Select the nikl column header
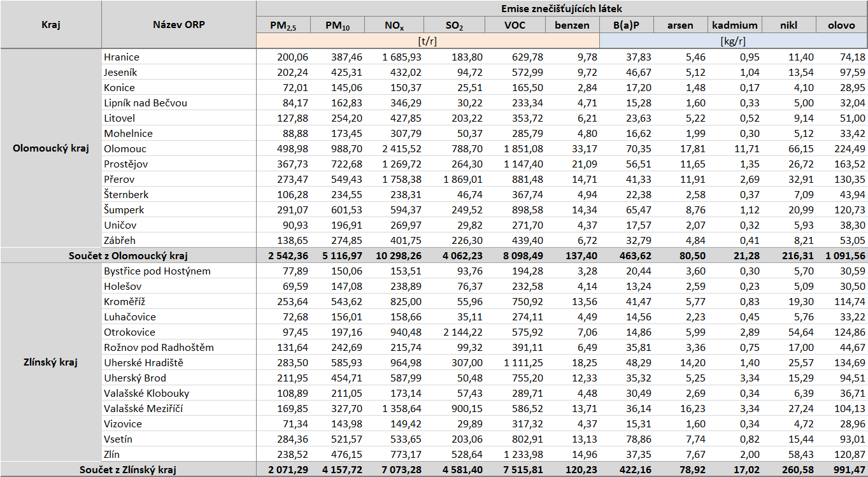Viewport: 868px width, 477px height. [789, 25]
